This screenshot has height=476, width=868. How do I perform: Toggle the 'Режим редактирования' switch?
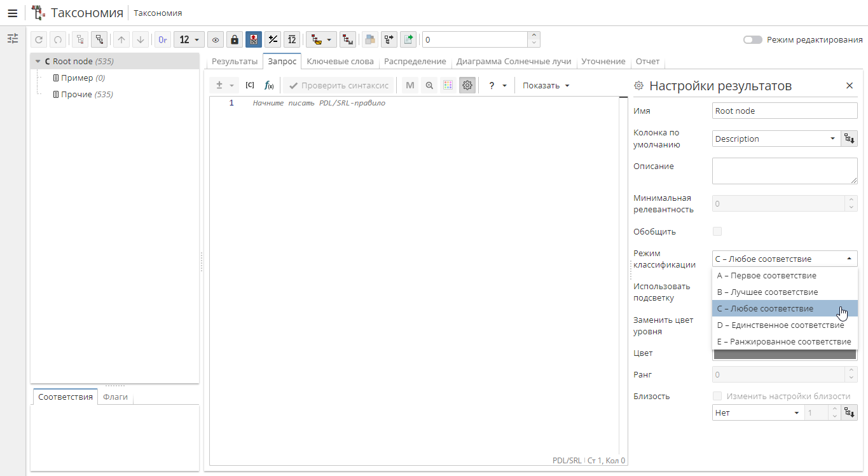[753, 39]
